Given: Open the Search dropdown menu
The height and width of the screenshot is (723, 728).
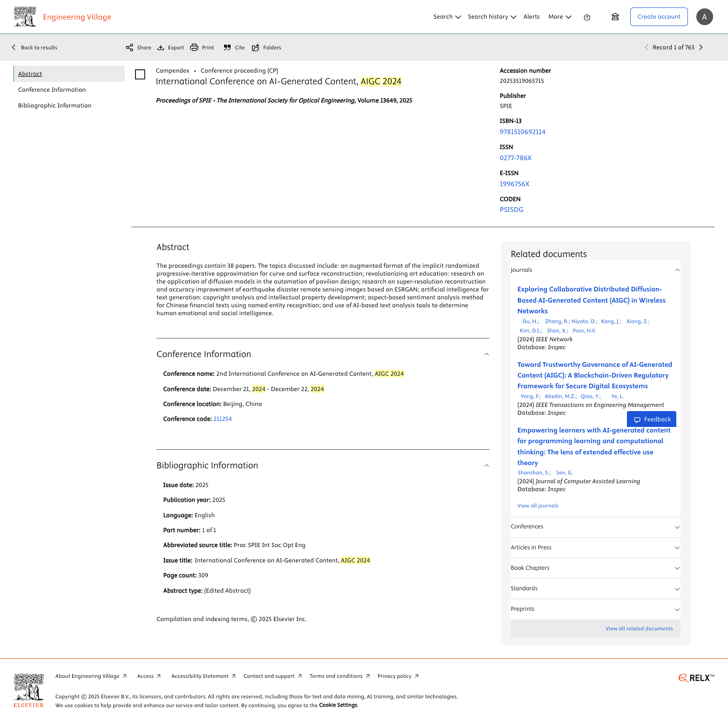Looking at the screenshot, I should click(x=447, y=17).
